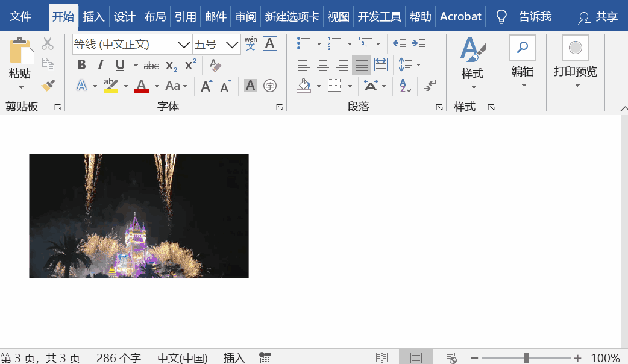Open Font dialog launcher in 字体 group
The image size is (628, 364).
click(x=280, y=107)
